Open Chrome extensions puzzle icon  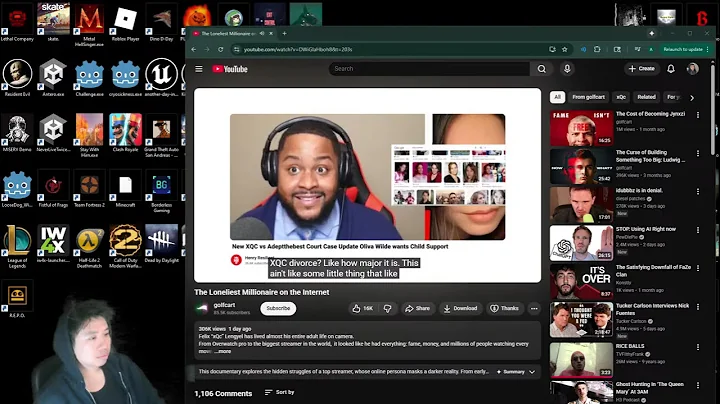point(597,49)
